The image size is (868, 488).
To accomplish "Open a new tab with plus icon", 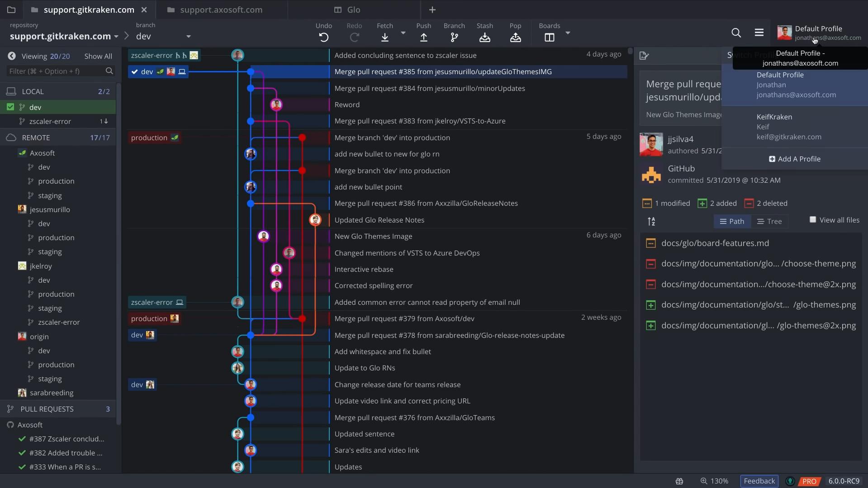I will pyautogui.click(x=432, y=9).
